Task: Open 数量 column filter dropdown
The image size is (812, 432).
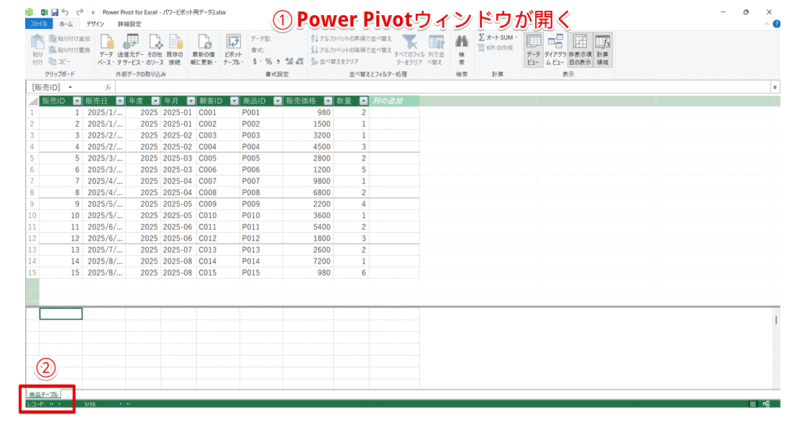Action: pos(364,101)
